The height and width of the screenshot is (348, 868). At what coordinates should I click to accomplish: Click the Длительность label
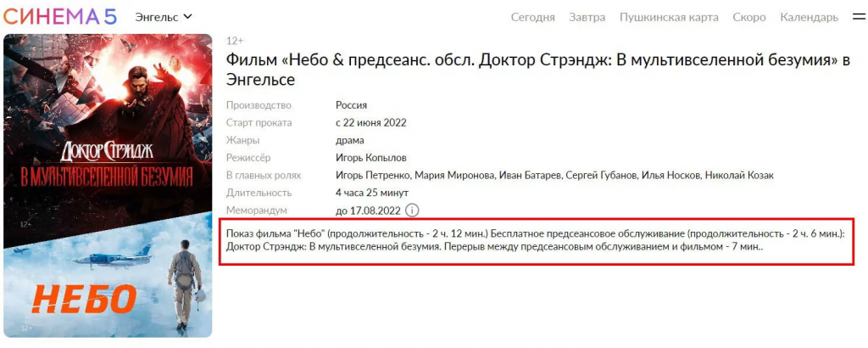(x=259, y=193)
